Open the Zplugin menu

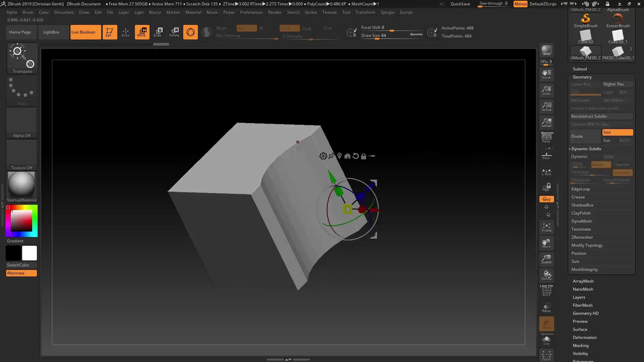387,12
